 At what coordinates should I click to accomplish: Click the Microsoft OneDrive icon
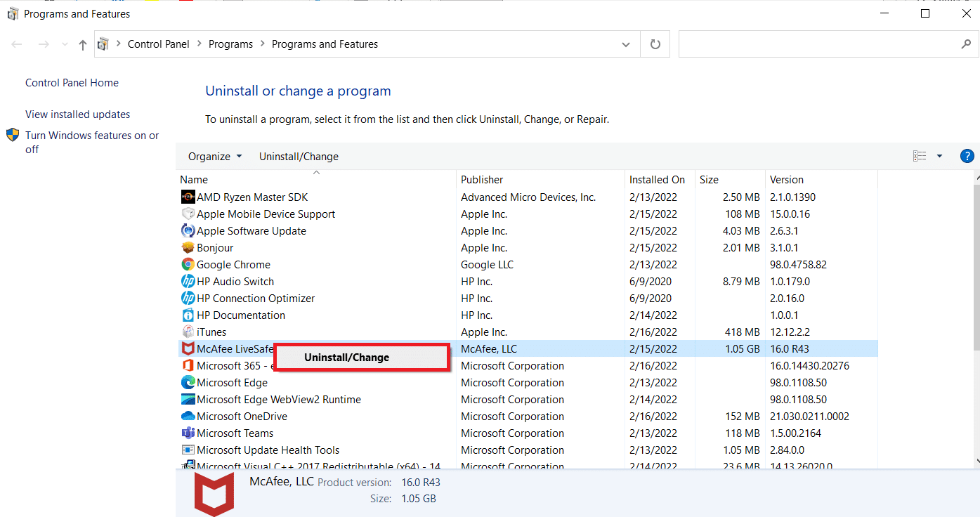[188, 417]
